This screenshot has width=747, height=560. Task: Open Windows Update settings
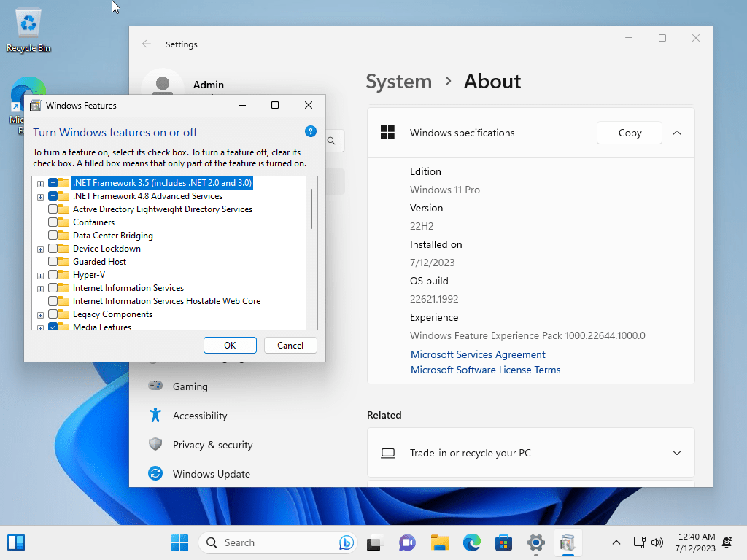tap(211, 474)
